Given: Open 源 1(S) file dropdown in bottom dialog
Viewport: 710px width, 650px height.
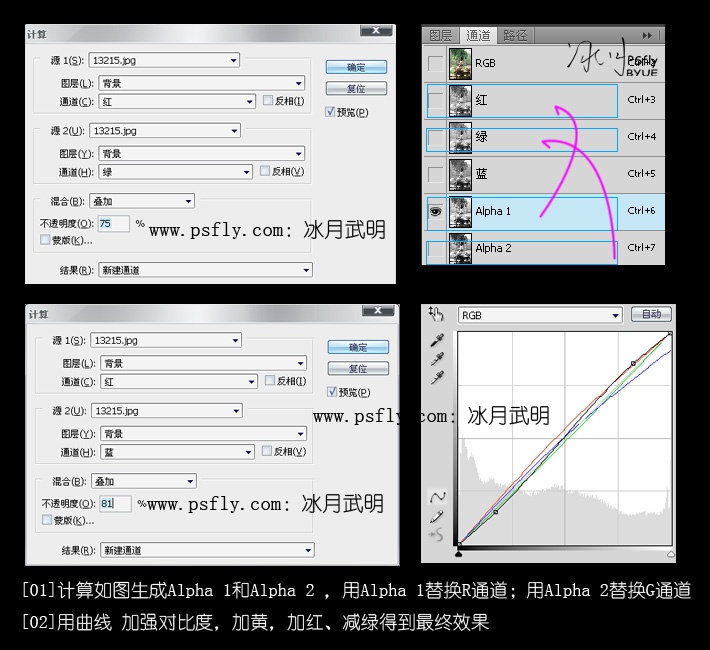Looking at the screenshot, I should 166,340.
